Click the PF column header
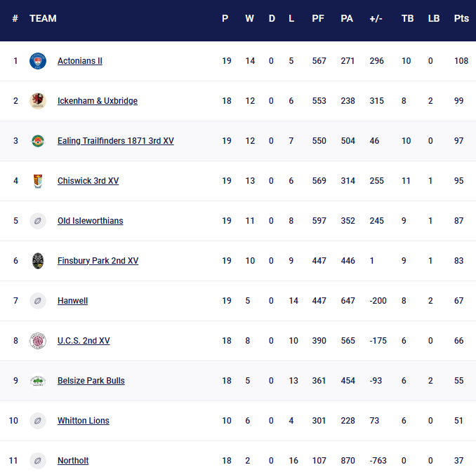 [318, 19]
